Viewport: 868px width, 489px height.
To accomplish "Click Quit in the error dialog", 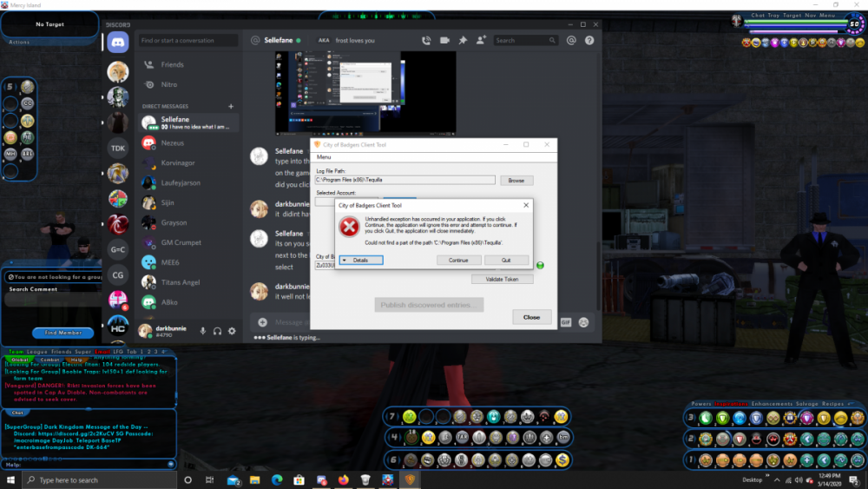I will click(506, 261).
